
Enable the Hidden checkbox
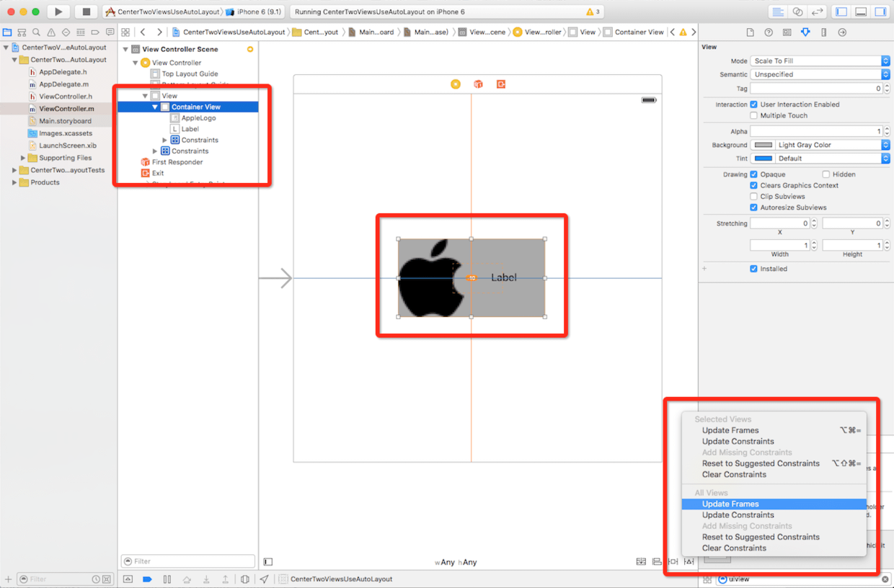826,174
